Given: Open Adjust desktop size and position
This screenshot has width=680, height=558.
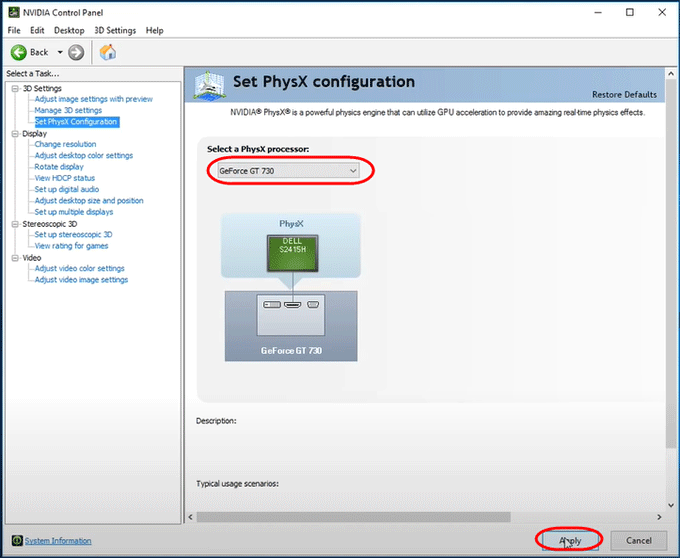Looking at the screenshot, I should [89, 200].
